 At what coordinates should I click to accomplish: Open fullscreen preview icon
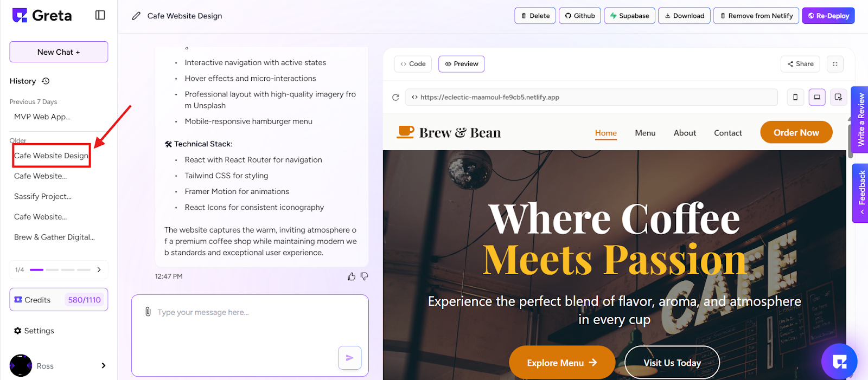click(835, 64)
